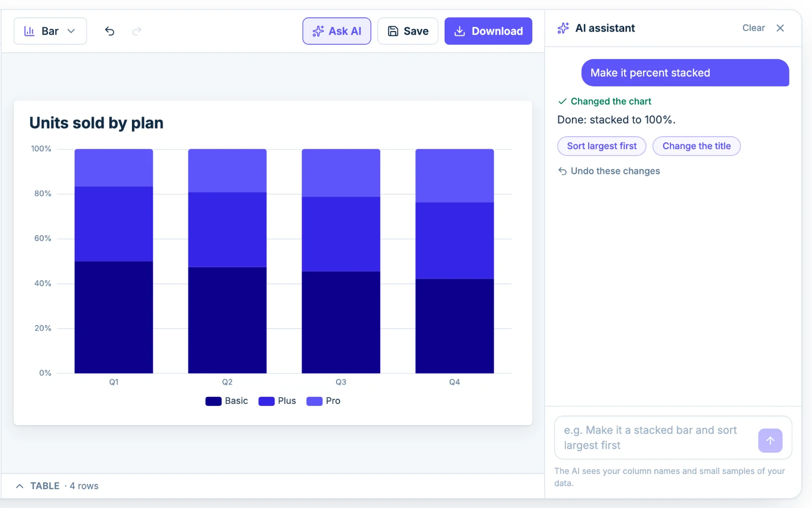Choose the Sort largest first suggestion

point(602,146)
